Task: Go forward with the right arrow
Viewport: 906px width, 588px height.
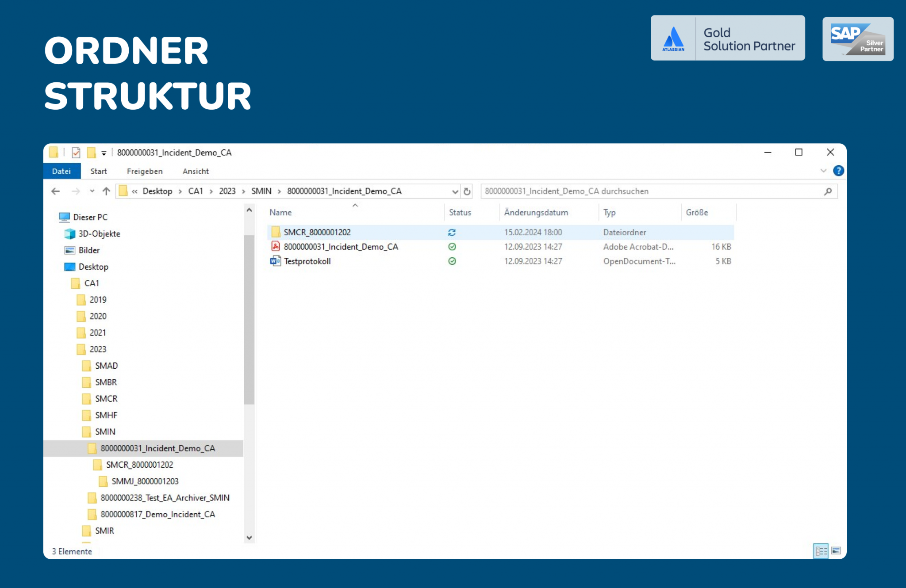Action: click(x=76, y=191)
